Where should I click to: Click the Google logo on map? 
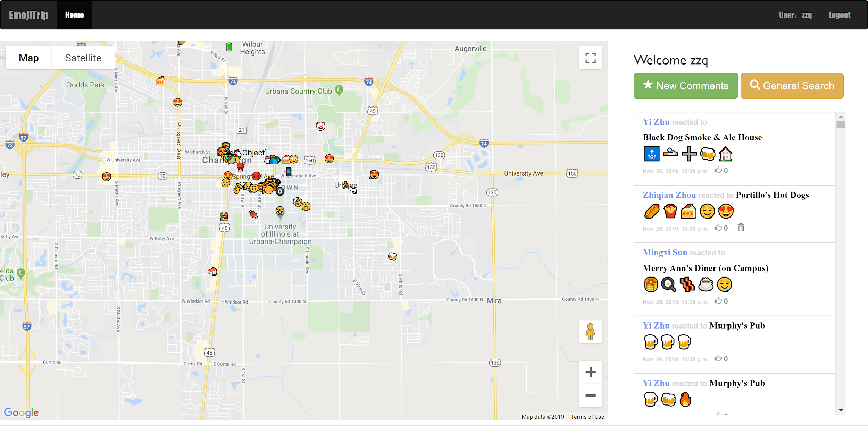pos(21,412)
